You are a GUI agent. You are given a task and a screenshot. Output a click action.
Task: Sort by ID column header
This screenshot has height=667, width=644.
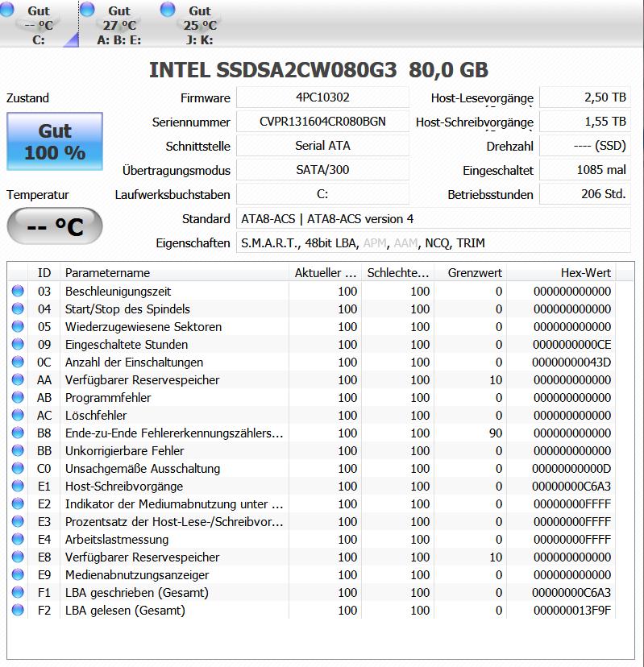[44, 272]
